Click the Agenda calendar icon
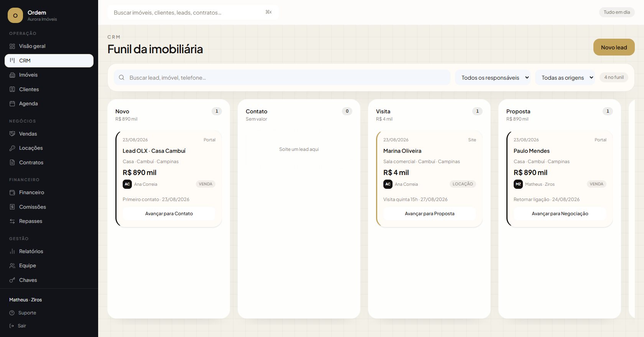Viewport: 644px width, 337px height. (x=12, y=104)
